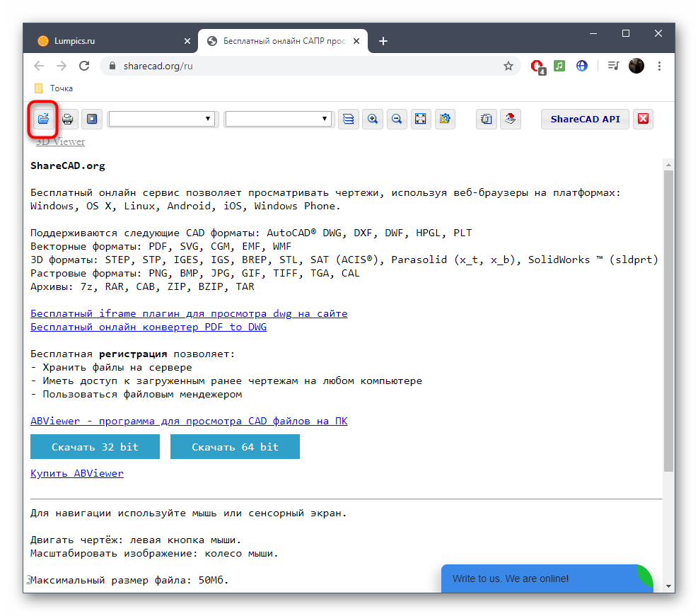The height and width of the screenshot is (616, 698).
Task: Click the page scrollbar's up arrow
Action: click(x=668, y=165)
